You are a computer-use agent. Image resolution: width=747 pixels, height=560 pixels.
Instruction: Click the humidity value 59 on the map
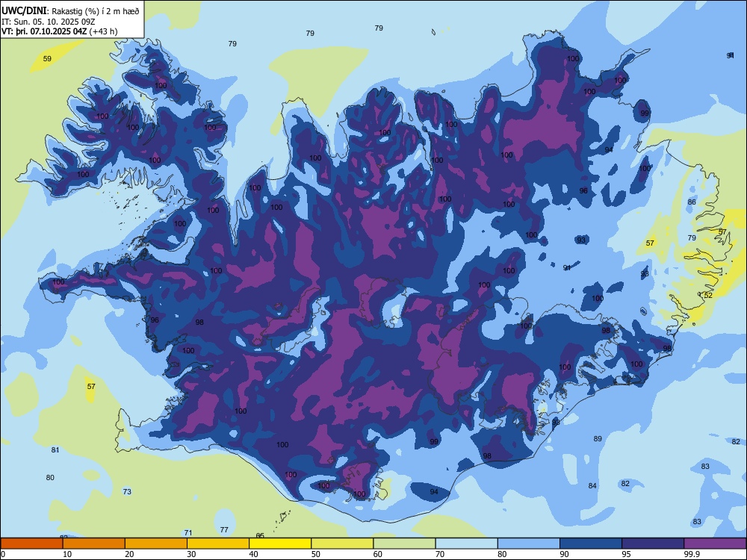(47, 59)
